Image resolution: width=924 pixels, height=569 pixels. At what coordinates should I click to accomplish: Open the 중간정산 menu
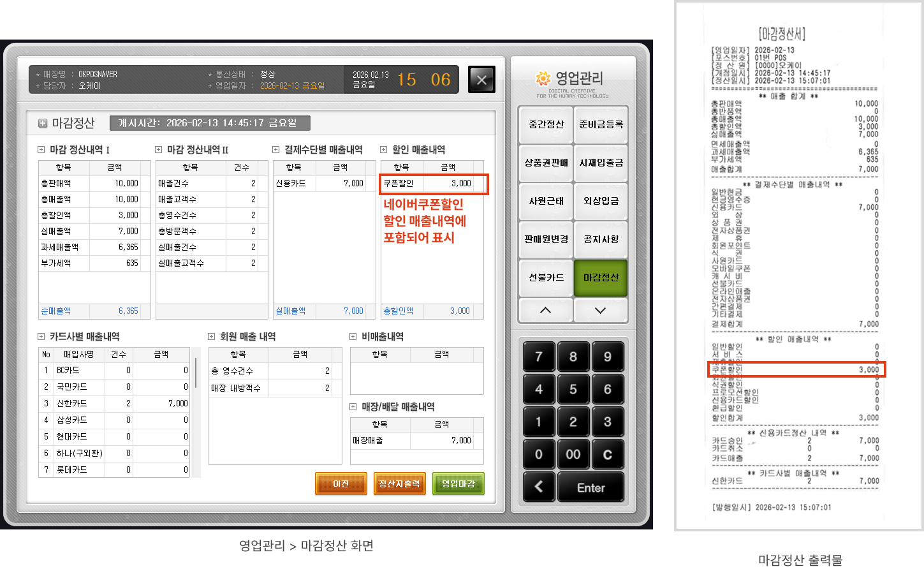point(546,125)
